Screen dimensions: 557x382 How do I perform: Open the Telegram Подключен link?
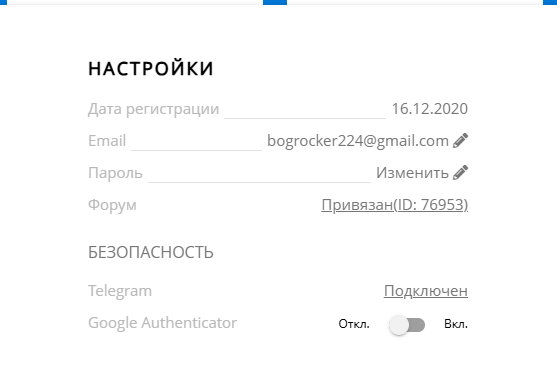(x=426, y=291)
